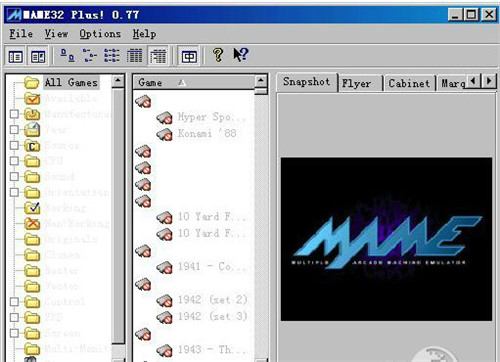Screen dimensions: 500x362
Task: Toggle the folder list toolbar button
Action: pos(16,57)
